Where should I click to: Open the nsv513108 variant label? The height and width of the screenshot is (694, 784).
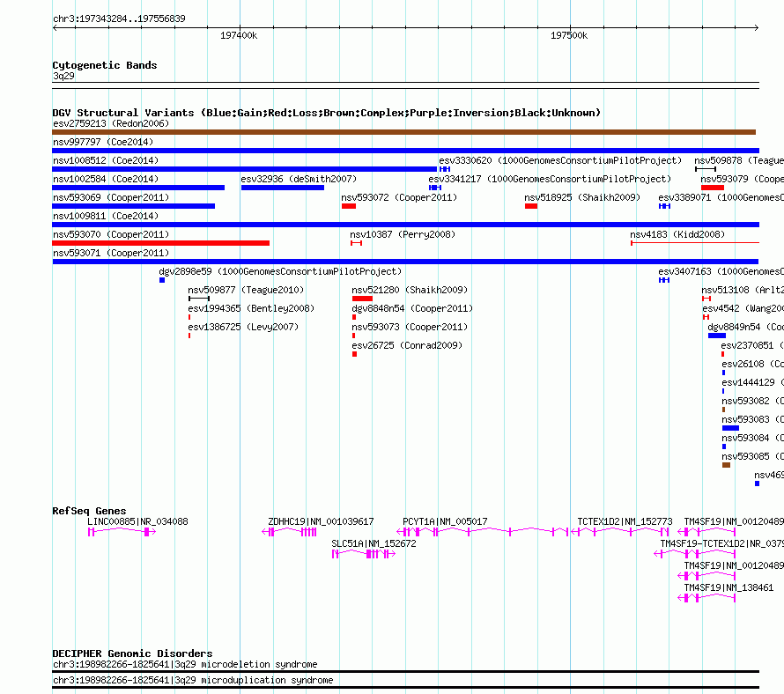tap(742, 290)
